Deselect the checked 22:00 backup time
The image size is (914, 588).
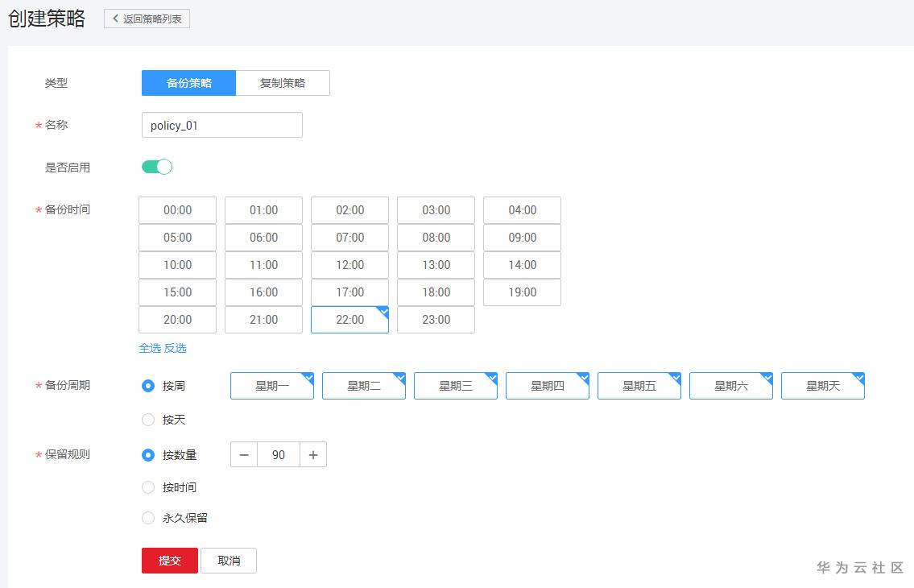pos(349,320)
